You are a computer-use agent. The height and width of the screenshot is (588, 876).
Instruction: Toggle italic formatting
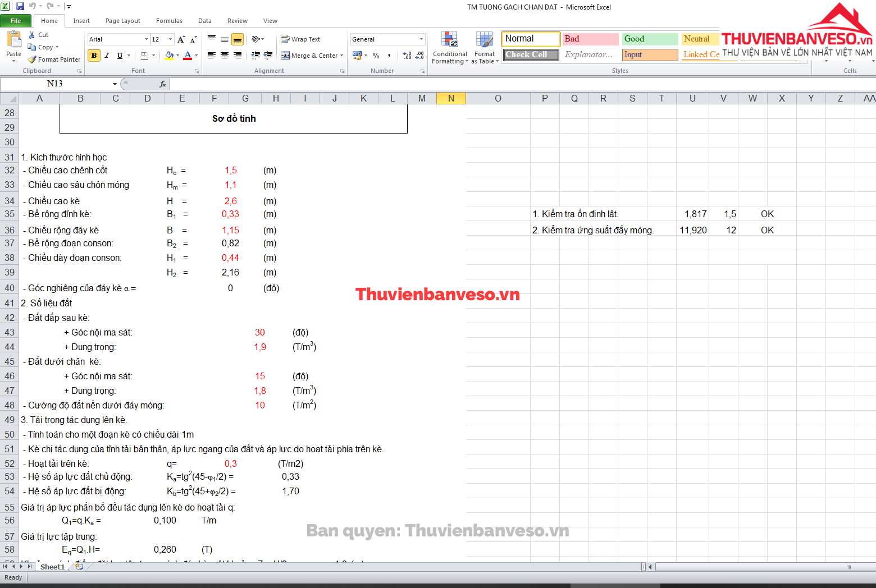coord(107,56)
